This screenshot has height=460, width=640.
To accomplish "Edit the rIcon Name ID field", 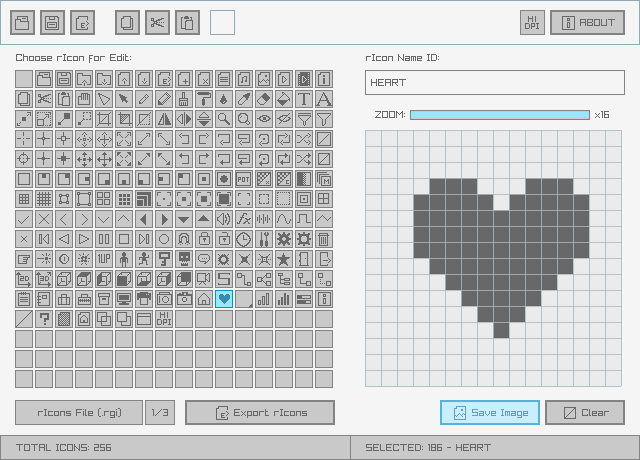I will point(495,82).
